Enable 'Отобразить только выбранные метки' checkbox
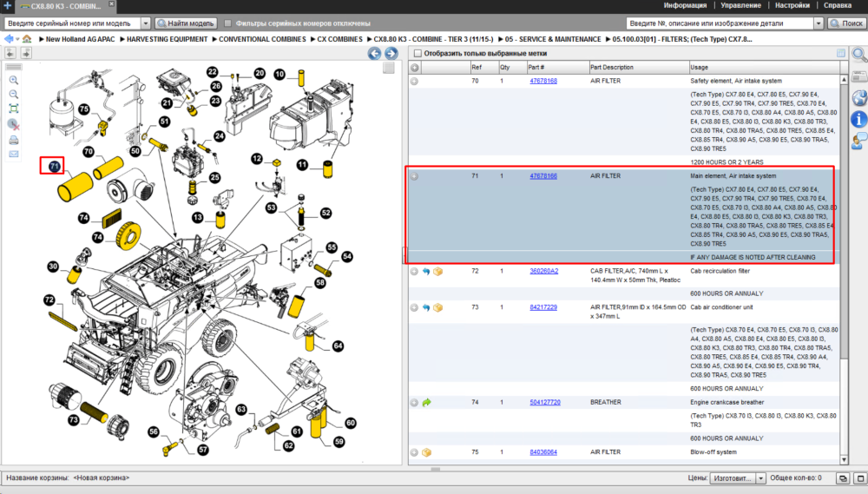Screen dimensions: 868x494 [x=418, y=53]
